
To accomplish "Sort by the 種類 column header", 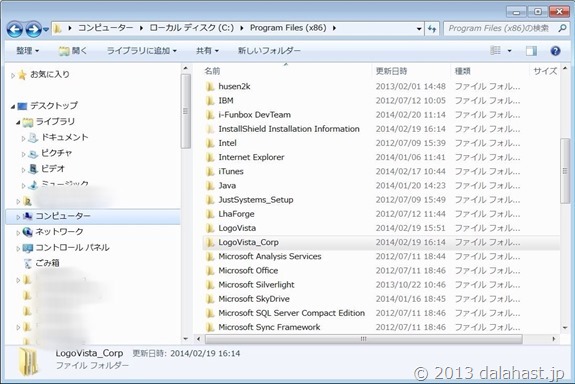I will [462, 71].
